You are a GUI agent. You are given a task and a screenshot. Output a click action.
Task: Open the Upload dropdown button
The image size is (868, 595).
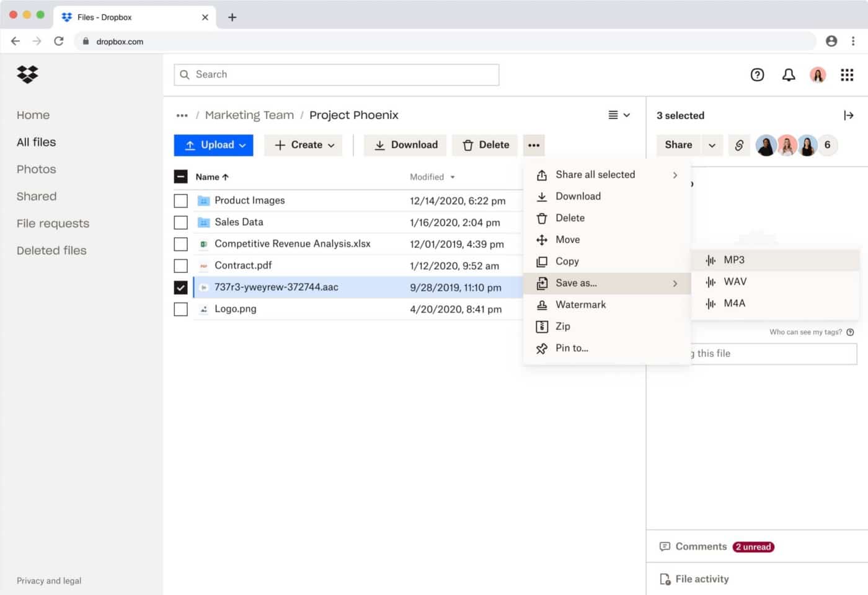213,145
